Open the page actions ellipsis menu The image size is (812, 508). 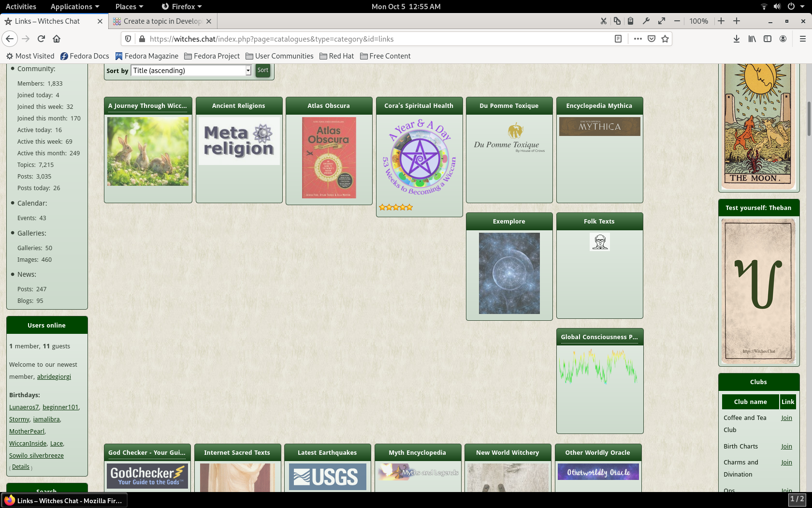tap(638, 39)
